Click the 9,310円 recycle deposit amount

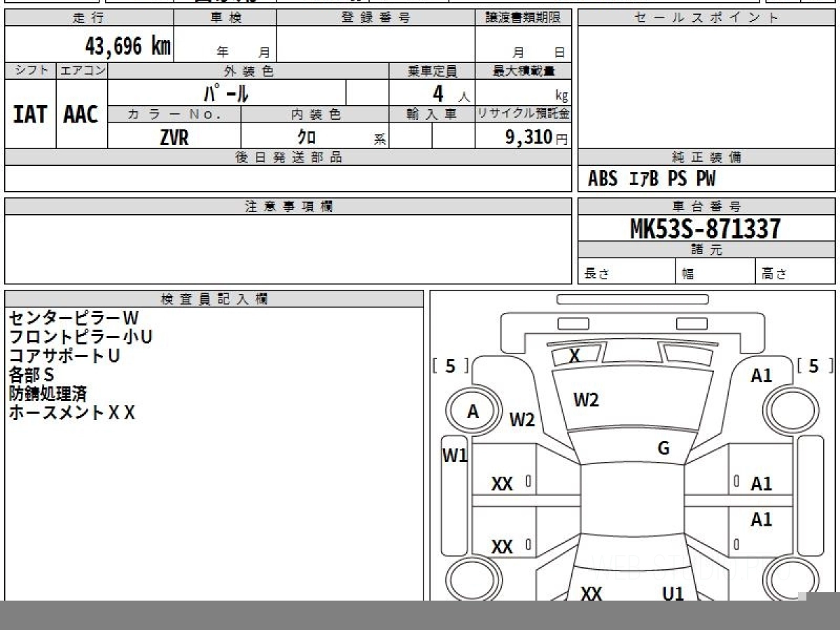point(536,137)
